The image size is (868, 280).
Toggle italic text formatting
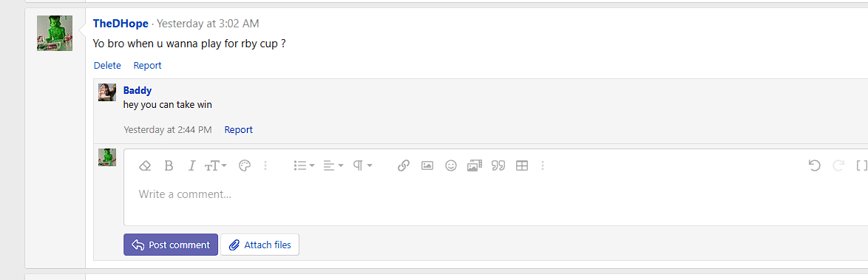pos(191,165)
